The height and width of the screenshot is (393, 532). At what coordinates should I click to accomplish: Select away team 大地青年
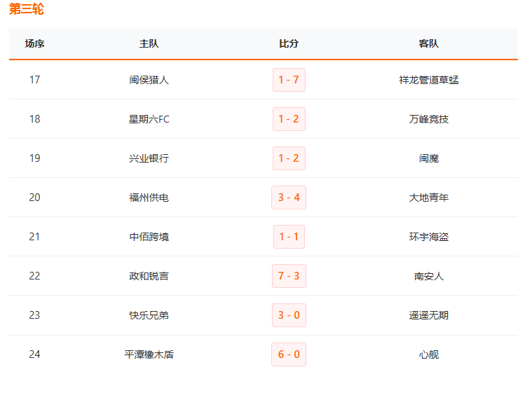428,198
